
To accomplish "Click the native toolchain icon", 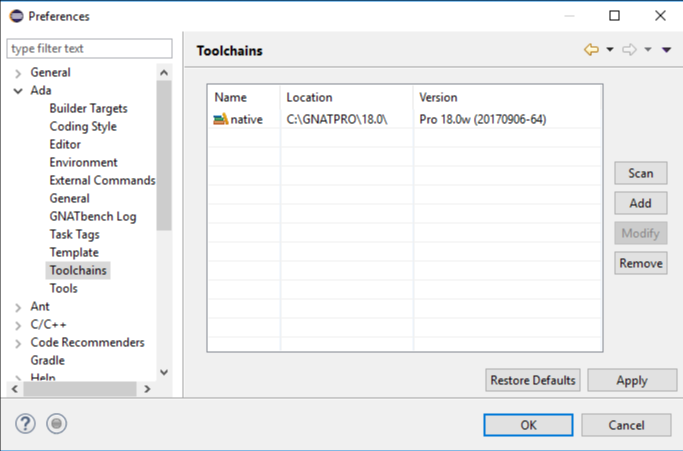I will point(220,119).
